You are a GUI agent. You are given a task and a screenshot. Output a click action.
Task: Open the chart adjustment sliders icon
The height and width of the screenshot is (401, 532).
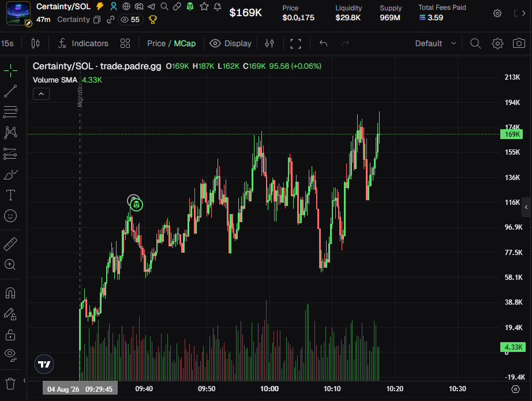coord(269,43)
